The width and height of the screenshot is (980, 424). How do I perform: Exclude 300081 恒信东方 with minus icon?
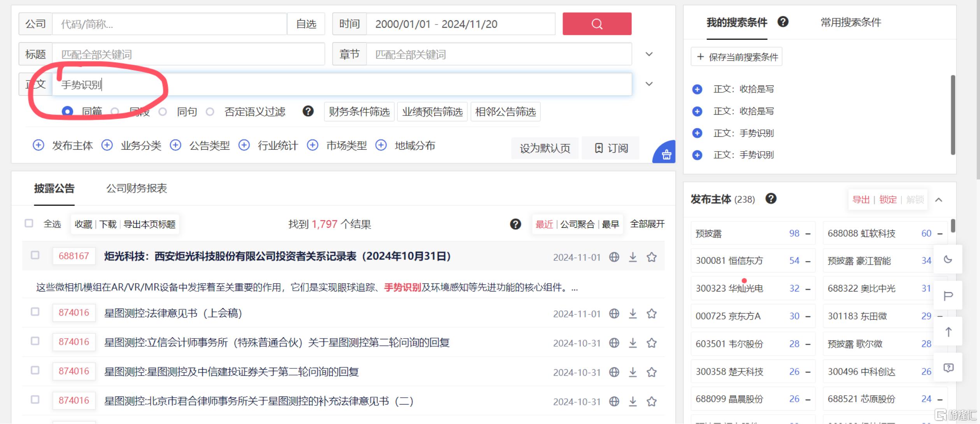808,261
